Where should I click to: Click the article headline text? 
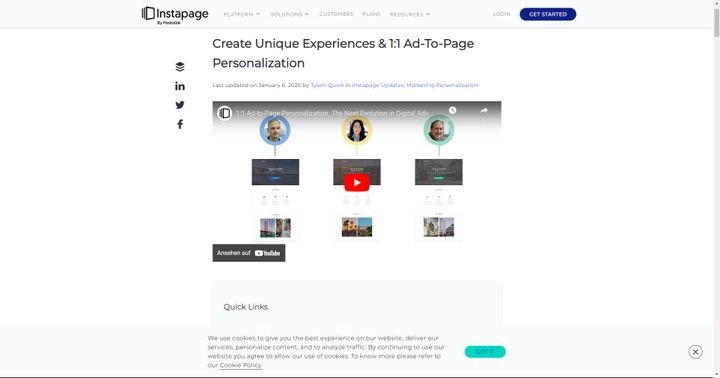tap(343, 53)
